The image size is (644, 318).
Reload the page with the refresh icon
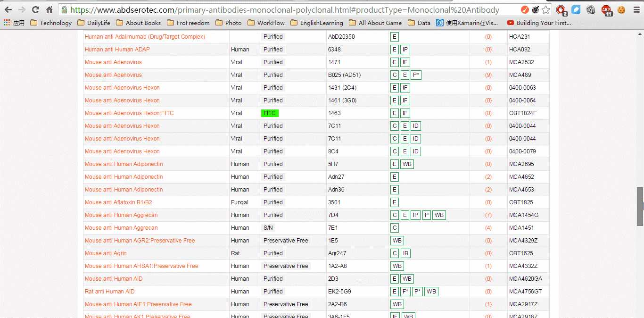(35, 9)
